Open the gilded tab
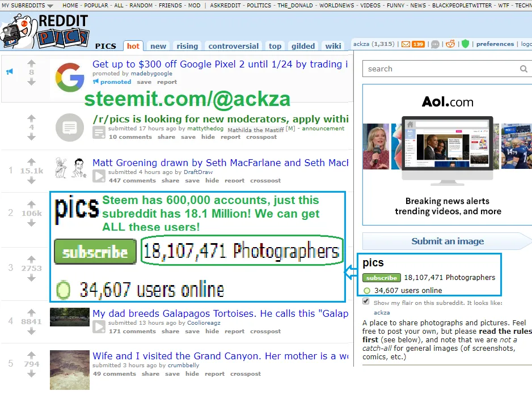The height and width of the screenshot is (395, 532). coord(303,46)
